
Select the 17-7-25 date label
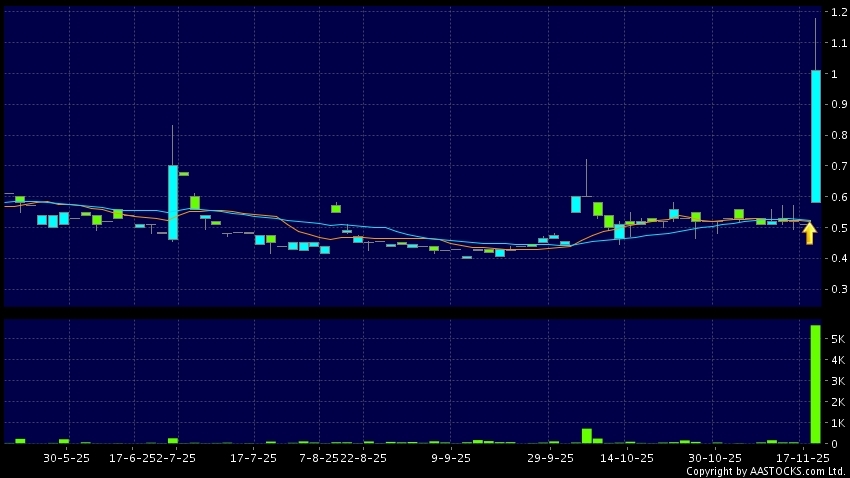click(x=253, y=457)
